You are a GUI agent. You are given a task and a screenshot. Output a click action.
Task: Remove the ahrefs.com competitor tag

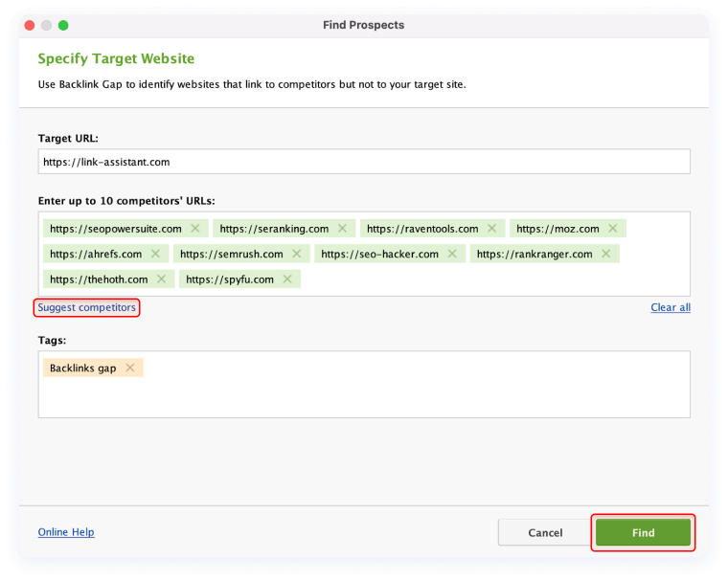coord(155,254)
